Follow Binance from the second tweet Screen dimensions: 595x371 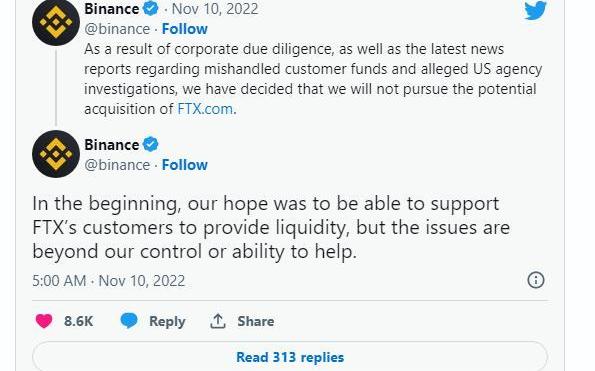(x=184, y=165)
